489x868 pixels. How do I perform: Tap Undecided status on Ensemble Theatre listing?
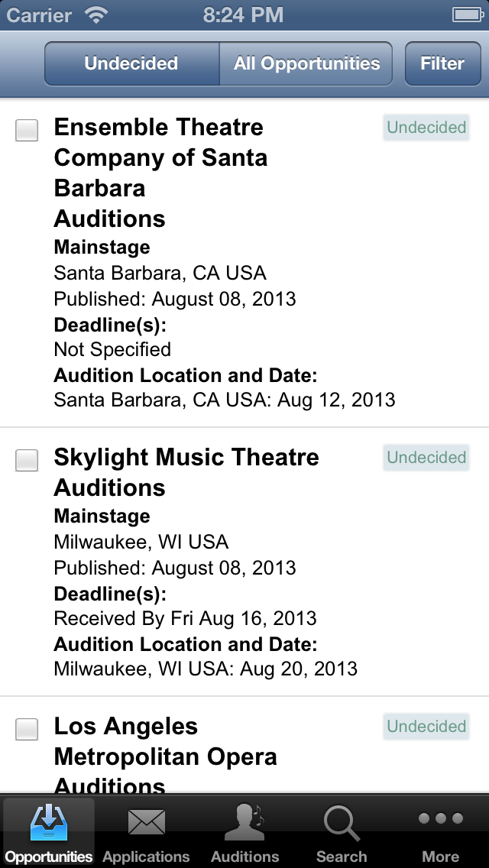click(x=426, y=128)
